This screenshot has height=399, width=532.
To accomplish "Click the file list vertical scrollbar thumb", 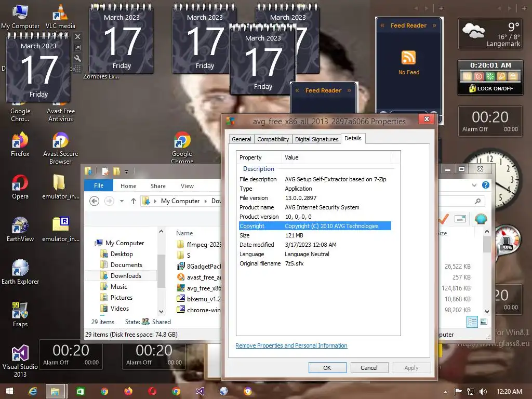I will coord(487,244).
